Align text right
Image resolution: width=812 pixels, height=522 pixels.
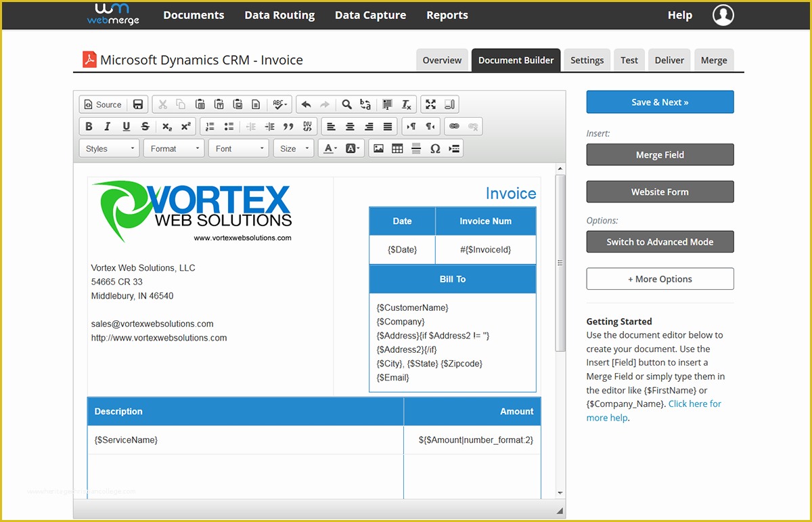click(369, 127)
